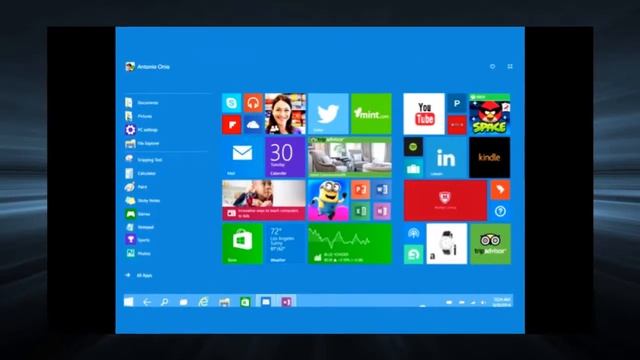Open the red Flipboard tile

[232, 124]
